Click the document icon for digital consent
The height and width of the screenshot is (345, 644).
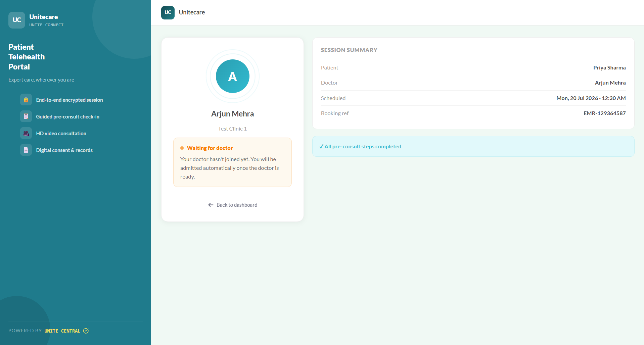pyautogui.click(x=26, y=150)
